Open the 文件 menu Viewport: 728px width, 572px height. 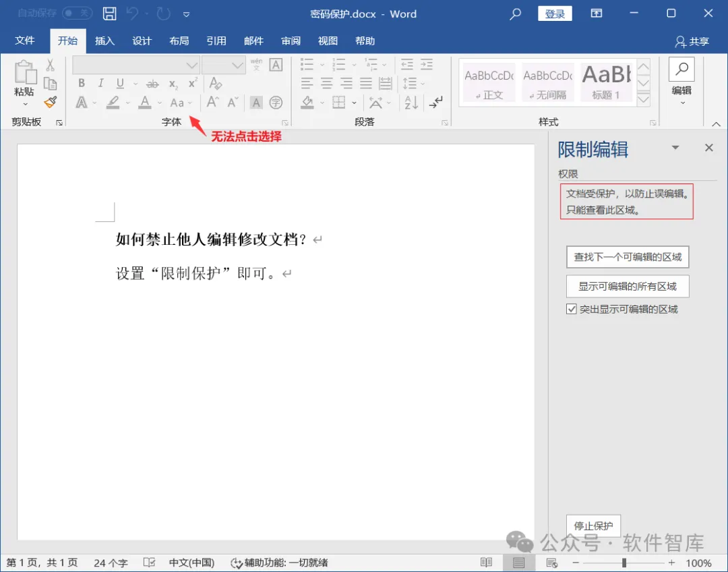coord(25,41)
